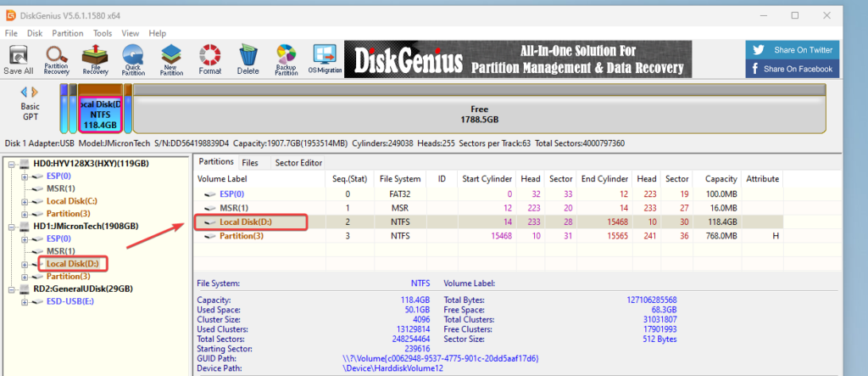Click the Format toolbar icon

210,60
